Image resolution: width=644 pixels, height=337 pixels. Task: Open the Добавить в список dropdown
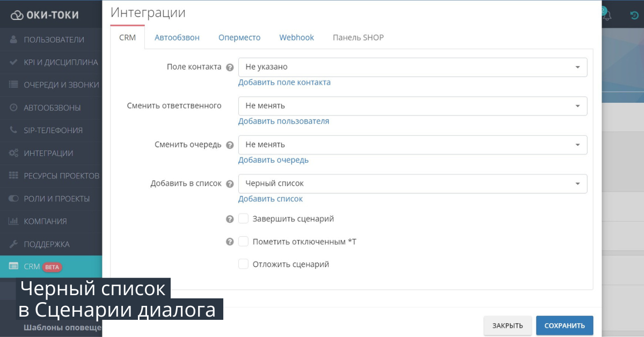[412, 184]
